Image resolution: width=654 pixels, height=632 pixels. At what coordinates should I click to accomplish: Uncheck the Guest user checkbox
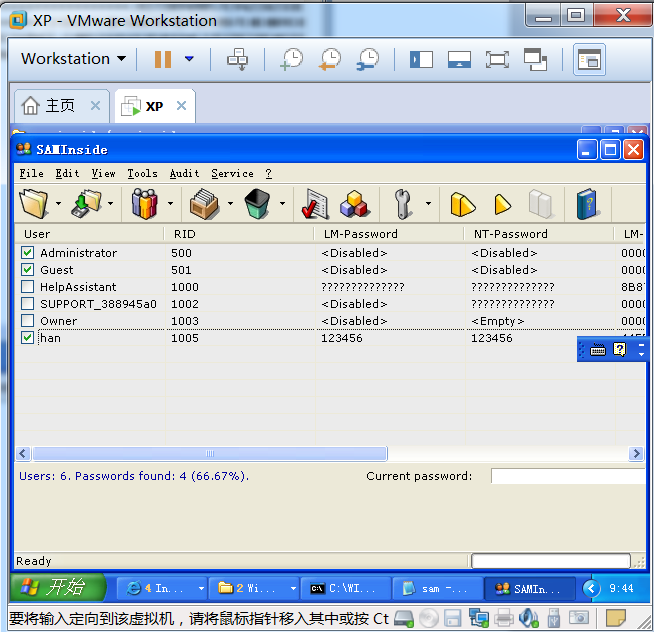[x=28, y=269]
